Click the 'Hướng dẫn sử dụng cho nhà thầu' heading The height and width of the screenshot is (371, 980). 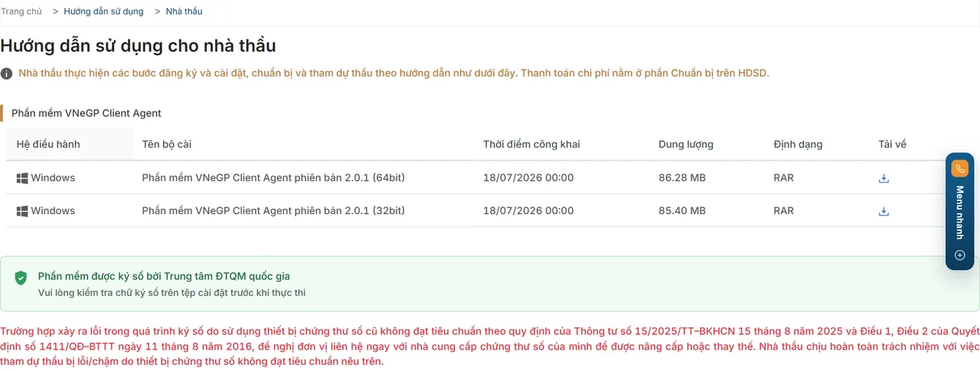point(138,46)
